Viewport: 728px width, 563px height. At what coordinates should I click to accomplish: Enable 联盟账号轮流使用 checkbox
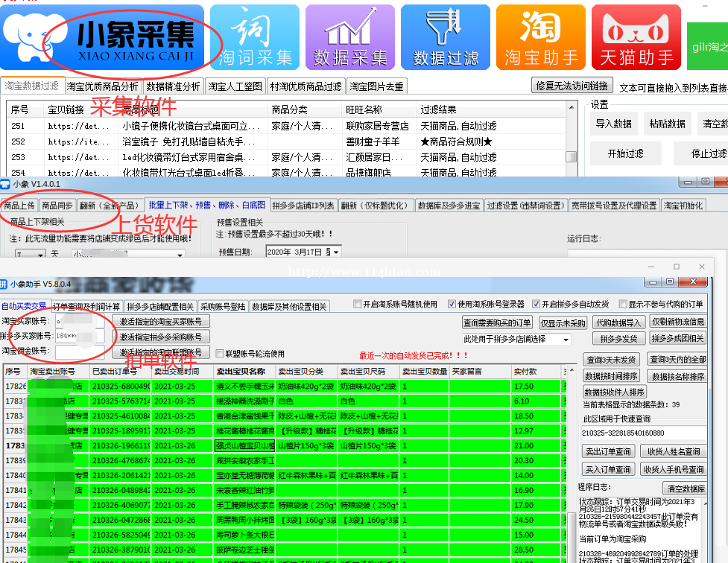coord(220,354)
